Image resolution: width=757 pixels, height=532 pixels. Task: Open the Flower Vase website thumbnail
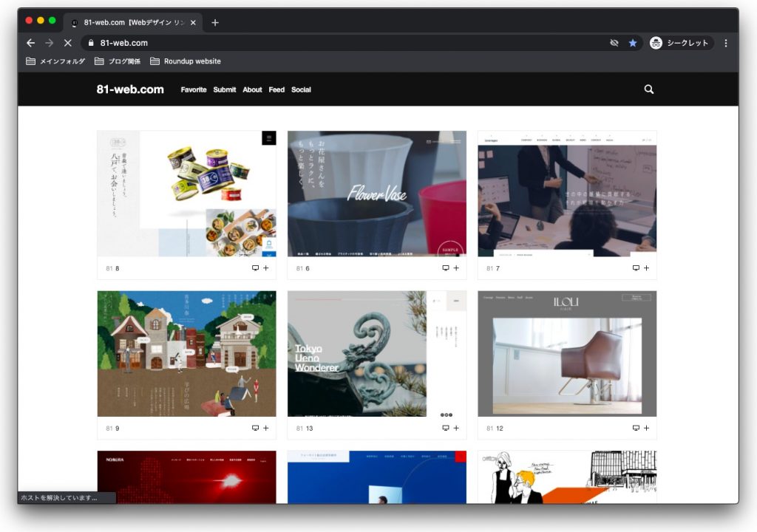[x=377, y=194]
